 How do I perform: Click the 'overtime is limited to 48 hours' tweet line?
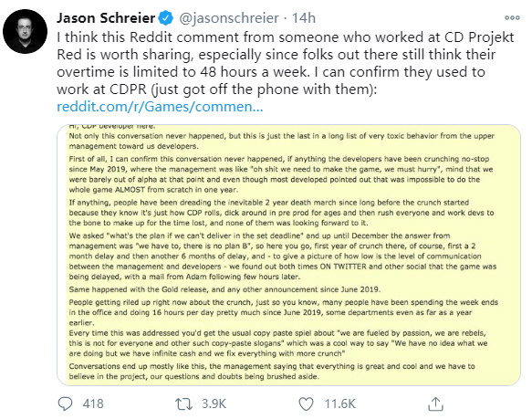click(x=271, y=71)
